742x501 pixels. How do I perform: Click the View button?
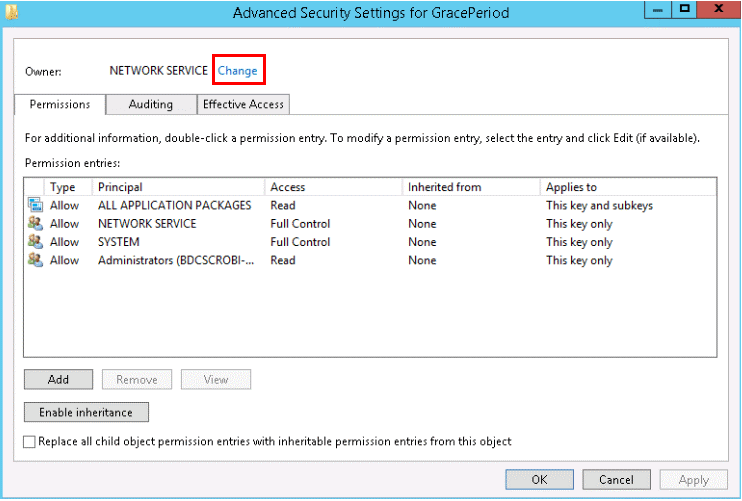coord(216,379)
